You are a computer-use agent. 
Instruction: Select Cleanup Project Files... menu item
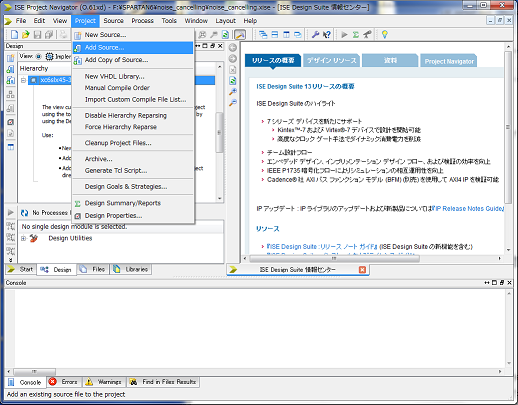pos(133,143)
